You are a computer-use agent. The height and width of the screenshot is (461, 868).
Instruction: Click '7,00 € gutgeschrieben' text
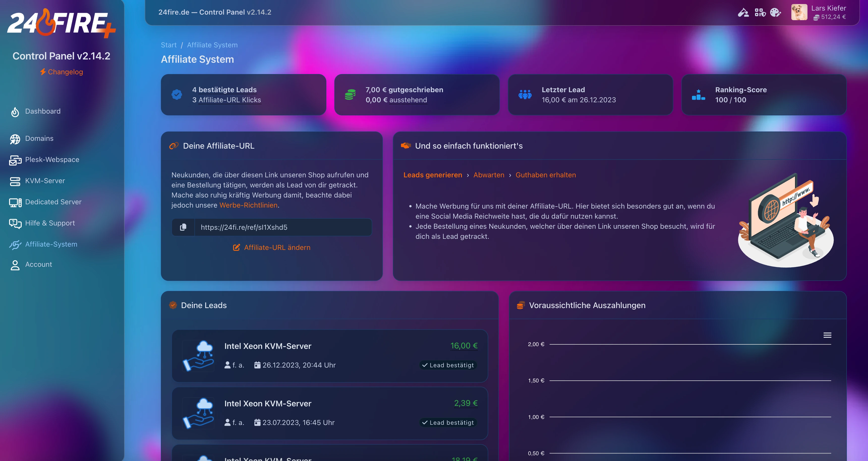(x=404, y=90)
